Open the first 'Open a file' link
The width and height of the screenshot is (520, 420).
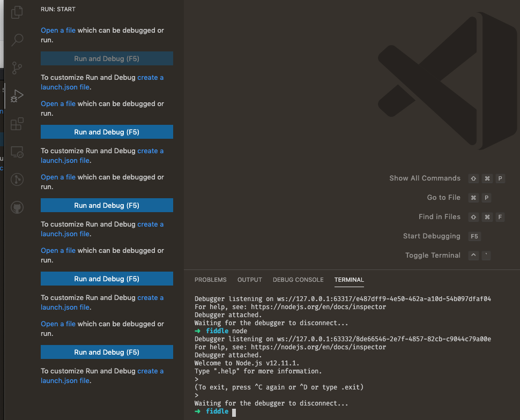pos(58,30)
